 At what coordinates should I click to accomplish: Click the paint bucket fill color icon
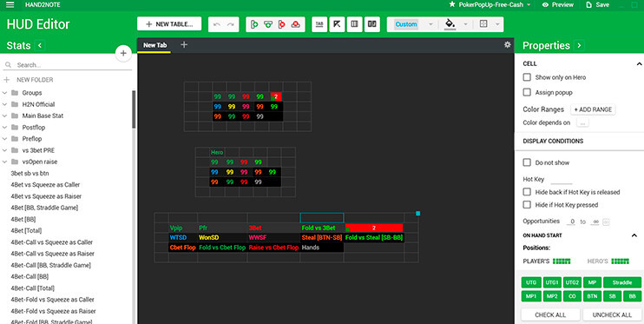450,23
